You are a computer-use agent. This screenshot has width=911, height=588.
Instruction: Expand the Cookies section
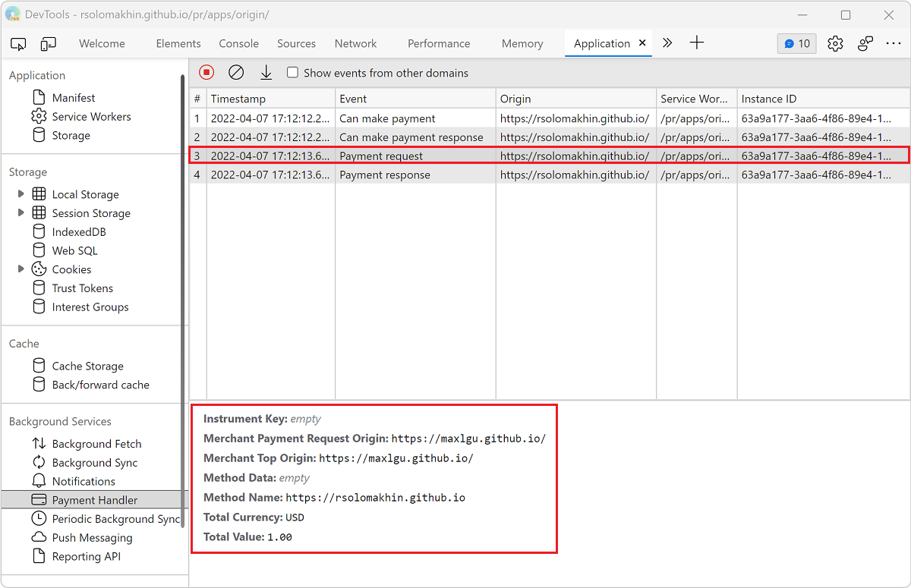20,269
